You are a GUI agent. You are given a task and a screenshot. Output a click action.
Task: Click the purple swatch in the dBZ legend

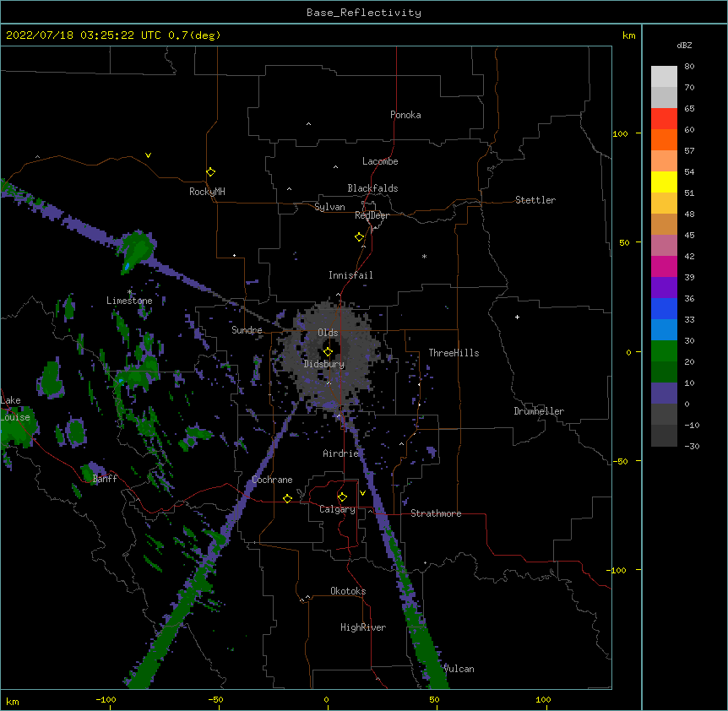click(664, 288)
